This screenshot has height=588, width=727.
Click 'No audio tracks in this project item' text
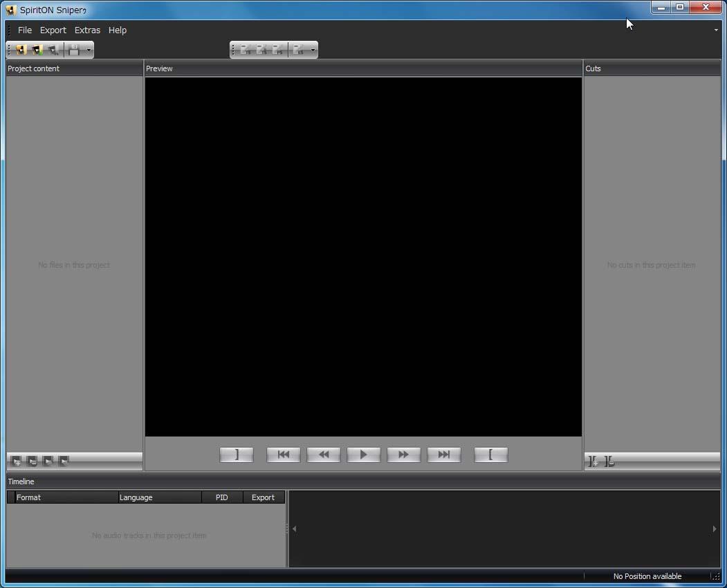coord(149,535)
